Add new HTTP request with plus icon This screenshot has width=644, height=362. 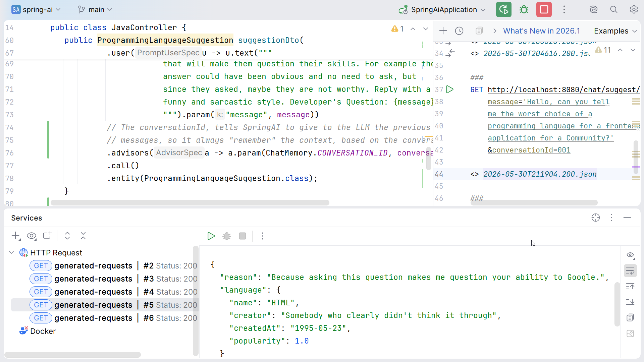click(443, 31)
